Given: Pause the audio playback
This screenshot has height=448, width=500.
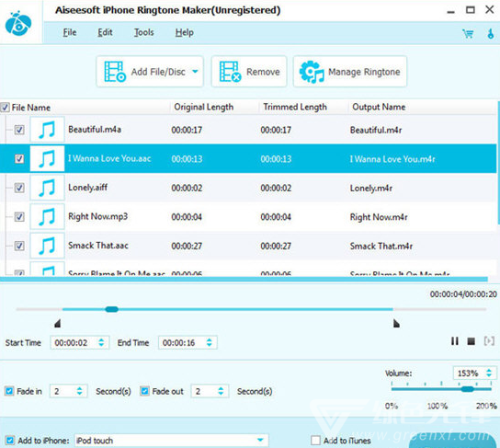Looking at the screenshot, I should pyautogui.click(x=455, y=341).
